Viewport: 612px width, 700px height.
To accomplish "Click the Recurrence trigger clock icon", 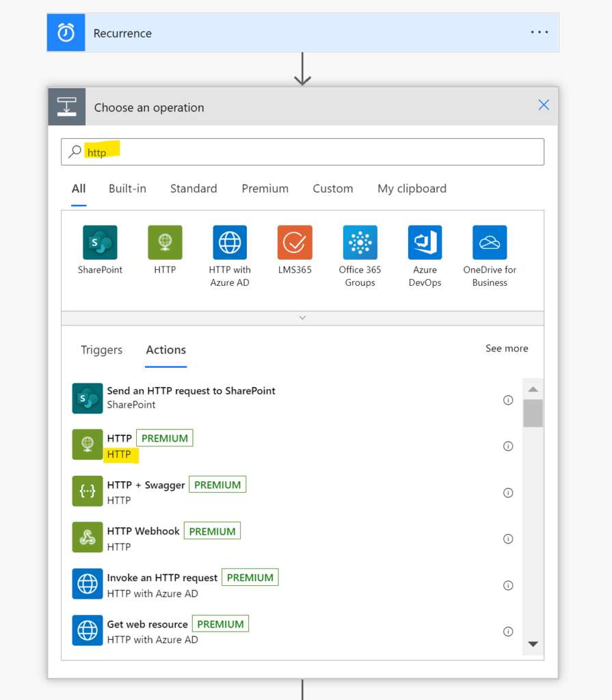I will point(66,33).
